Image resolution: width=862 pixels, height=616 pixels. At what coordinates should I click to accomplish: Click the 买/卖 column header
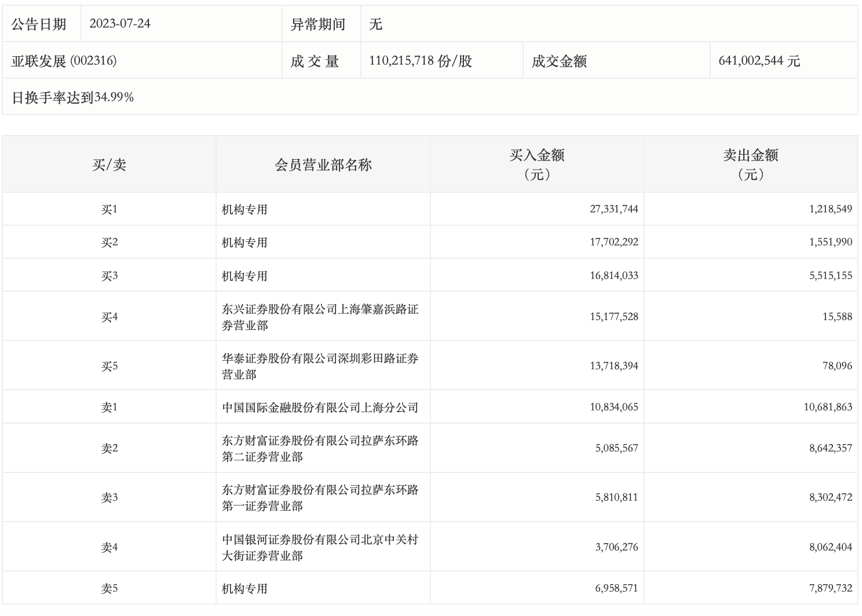(x=109, y=165)
